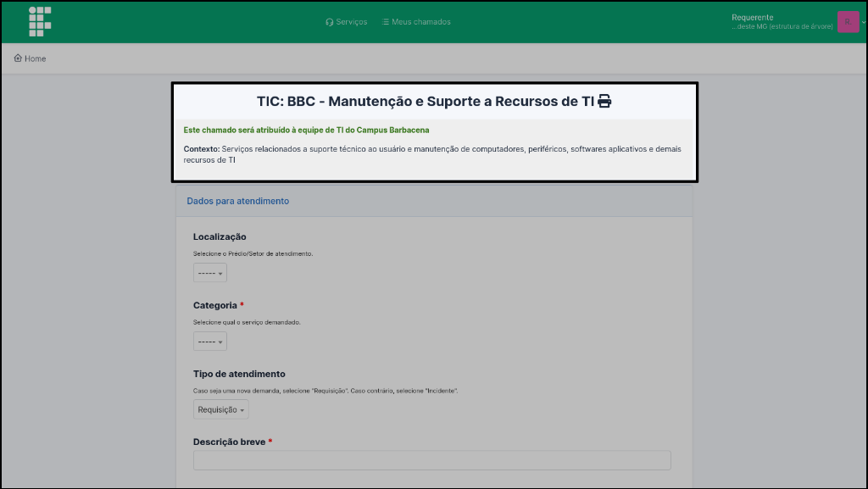Focus the Descrição breve text field
Viewport: 868px width, 489px height.
[431, 460]
